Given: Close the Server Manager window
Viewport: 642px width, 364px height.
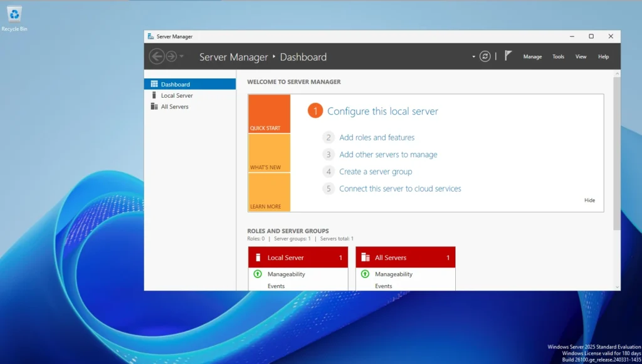Looking at the screenshot, I should 611,36.
